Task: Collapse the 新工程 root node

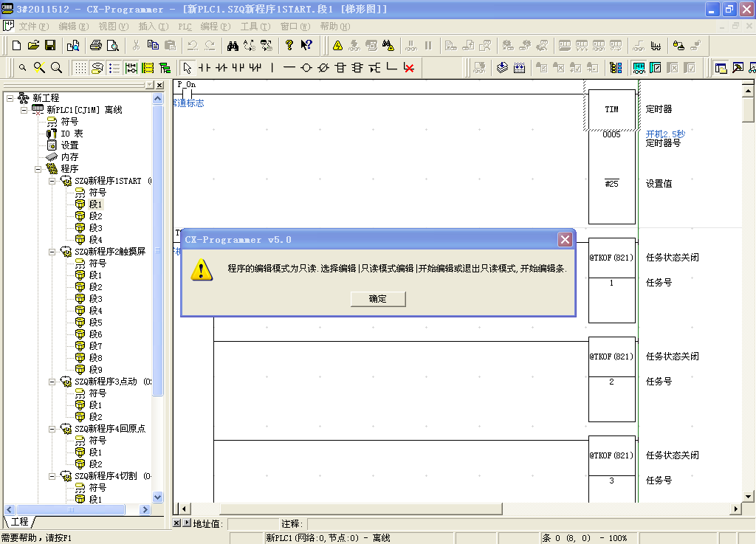Action: click(10, 98)
